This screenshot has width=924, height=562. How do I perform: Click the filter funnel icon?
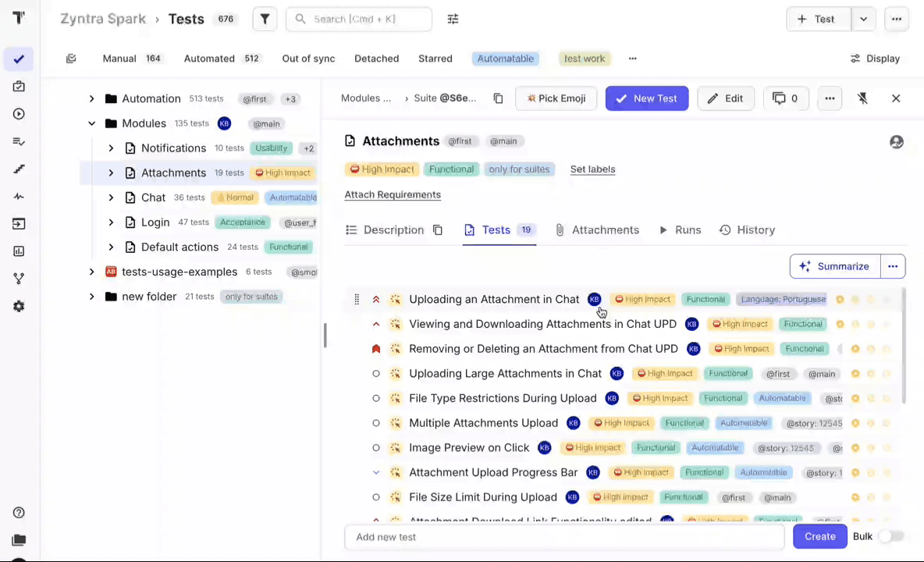click(265, 20)
